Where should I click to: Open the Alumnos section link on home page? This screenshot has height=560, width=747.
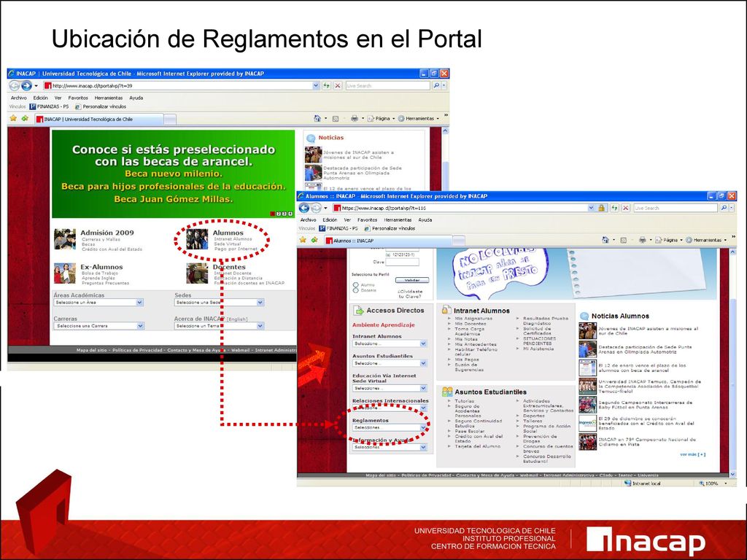(228, 233)
